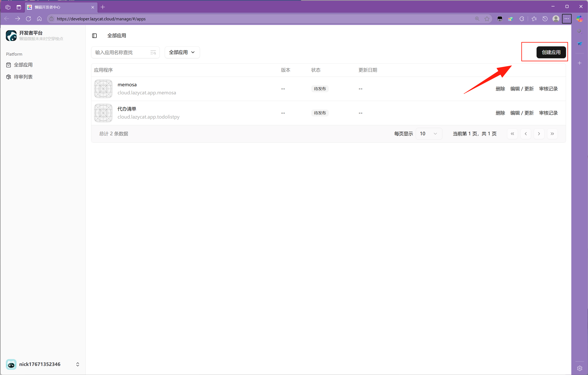Reload page with the refresh icon
This screenshot has height=375, width=588.
tap(28, 19)
